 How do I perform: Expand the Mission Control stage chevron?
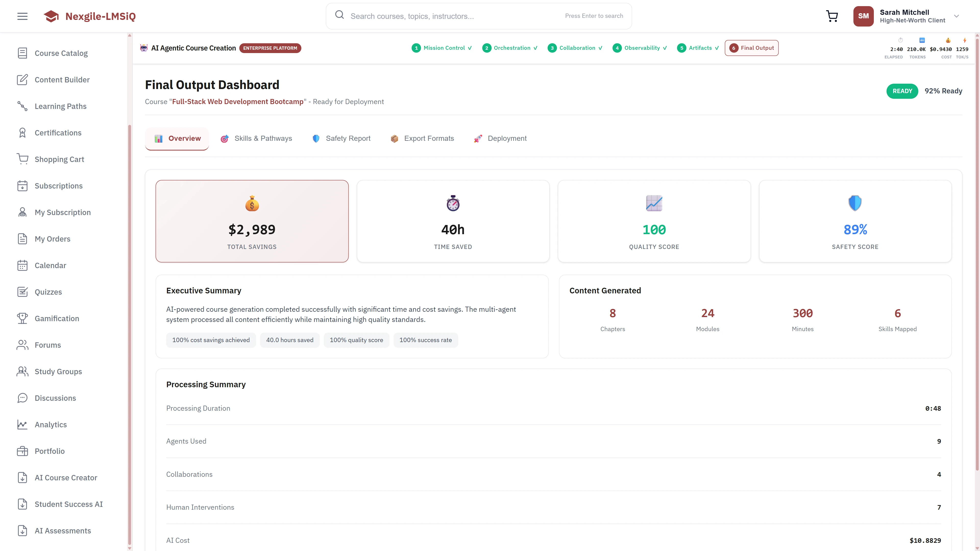coord(470,48)
